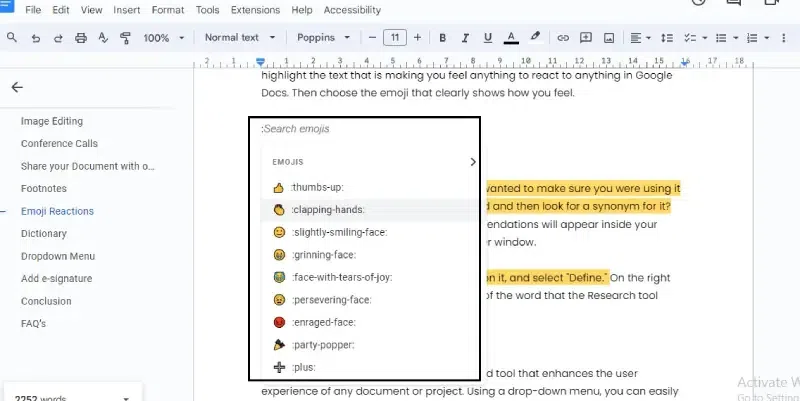Add a comment from toolbar
Screen dimensions: 800x401
[x=586, y=38]
